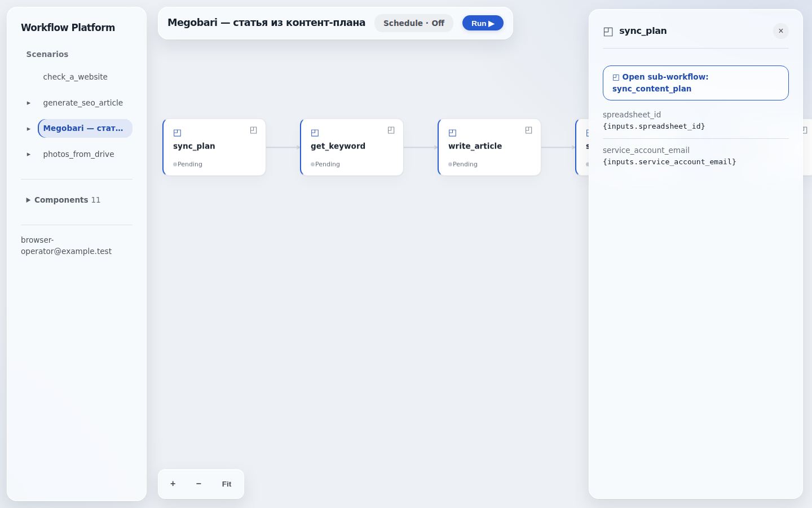812x508 pixels.
Task: Click the spreadsheet_id value {inputs.spreadsheet_id}
Action: [x=654, y=126]
